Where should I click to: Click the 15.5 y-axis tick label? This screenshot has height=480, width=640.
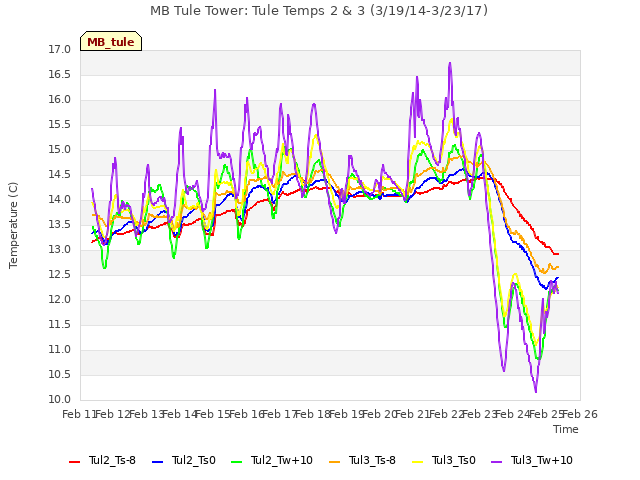(x=60, y=124)
